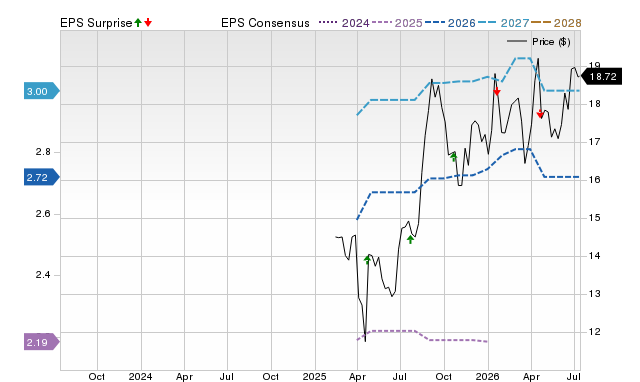Toggle the 2025 consensus legend entry
The image size is (640, 382).
397,23
